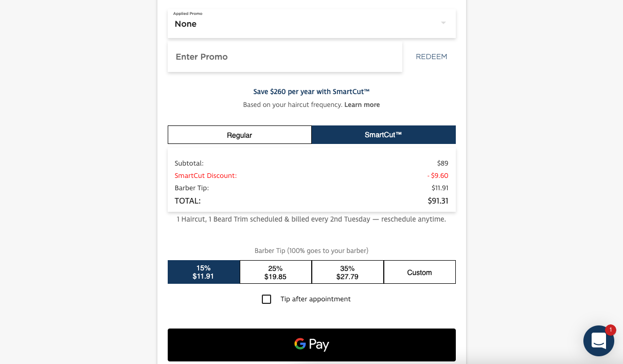623x364 pixels.
Task: Select the 25% $19.85 tip option
Action: tap(276, 272)
